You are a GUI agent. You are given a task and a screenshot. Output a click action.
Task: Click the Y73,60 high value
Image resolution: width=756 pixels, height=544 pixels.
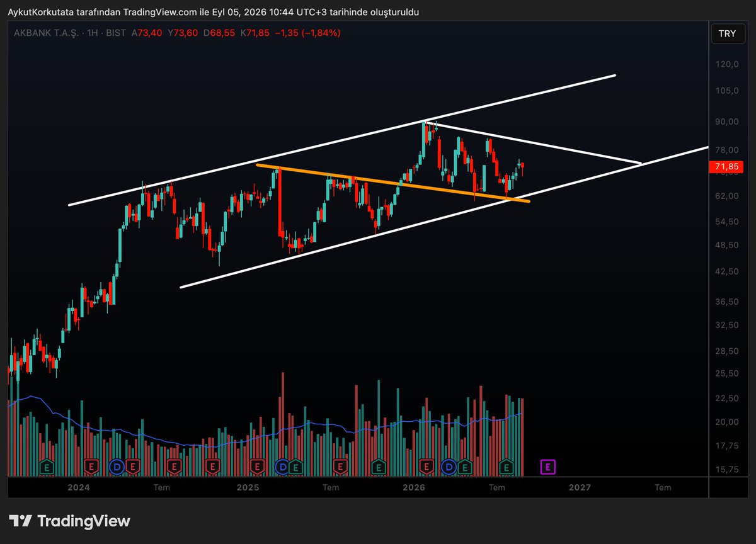coord(182,33)
